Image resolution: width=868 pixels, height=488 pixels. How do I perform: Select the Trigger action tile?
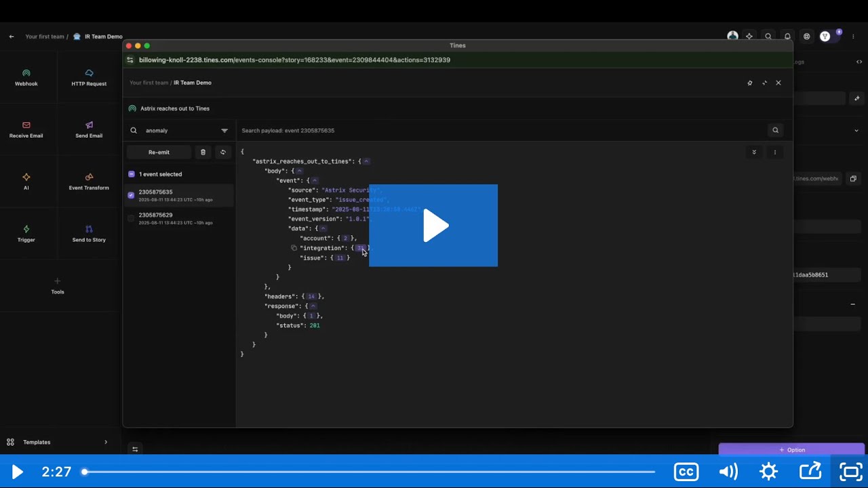click(x=26, y=234)
